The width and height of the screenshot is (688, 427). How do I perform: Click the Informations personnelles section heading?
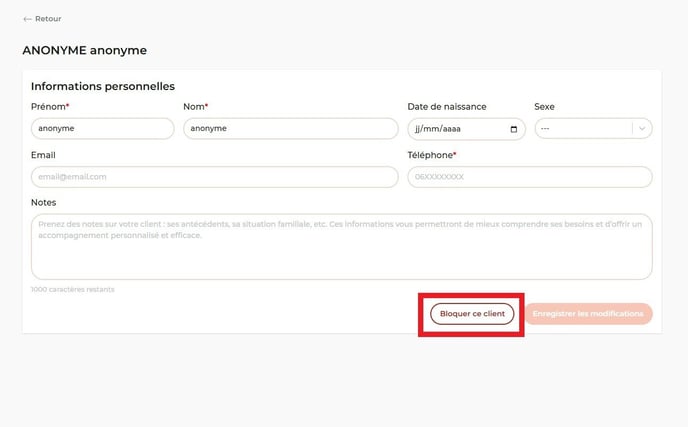tap(103, 87)
